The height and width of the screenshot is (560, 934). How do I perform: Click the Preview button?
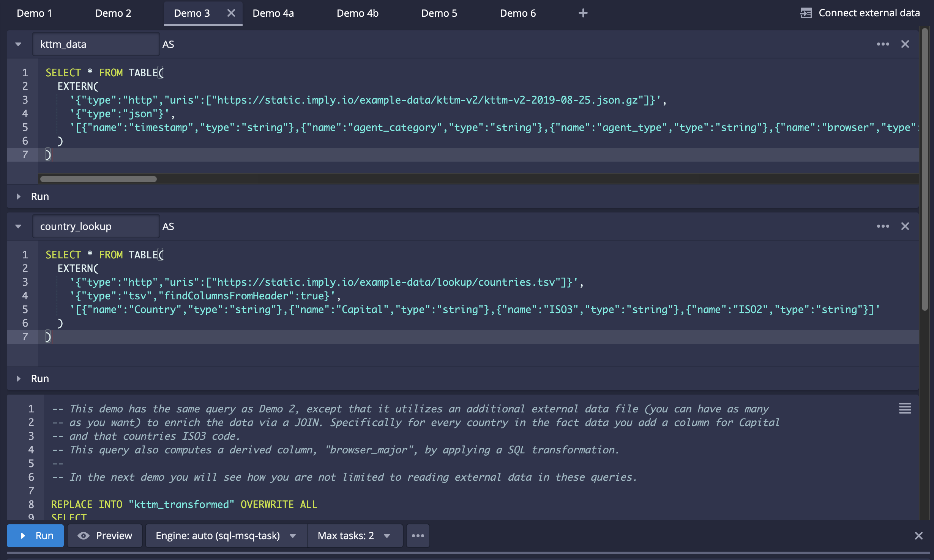[x=105, y=536]
